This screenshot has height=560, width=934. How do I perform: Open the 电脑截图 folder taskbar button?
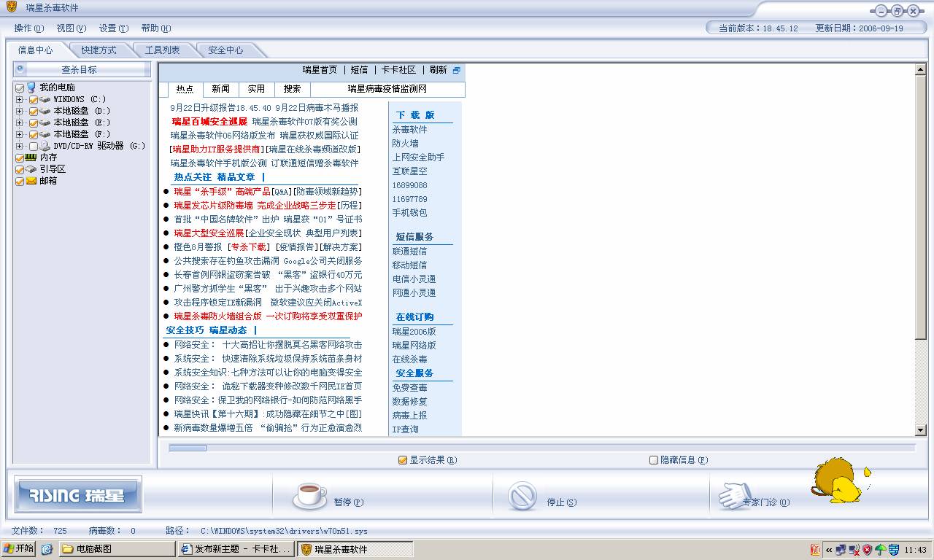[117, 549]
